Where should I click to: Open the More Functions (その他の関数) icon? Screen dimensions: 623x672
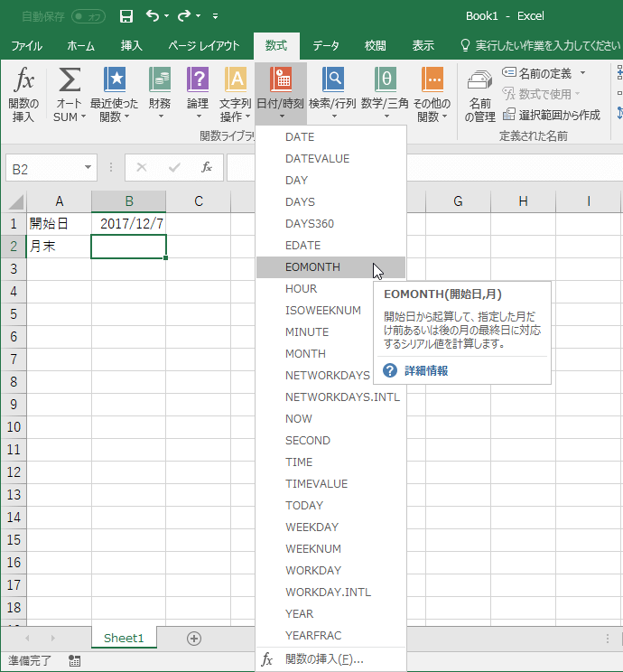point(432,79)
